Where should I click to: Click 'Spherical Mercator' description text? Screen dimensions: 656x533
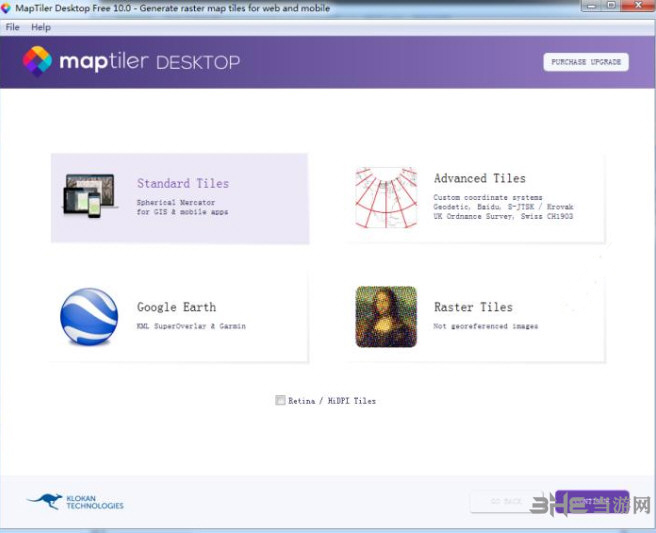[176, 202]
